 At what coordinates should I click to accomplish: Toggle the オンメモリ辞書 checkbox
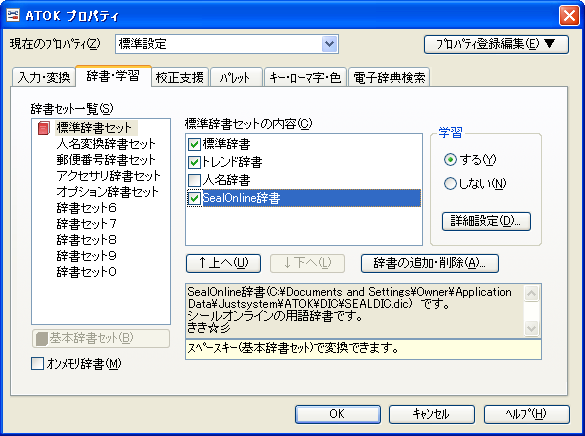[37, 364]
